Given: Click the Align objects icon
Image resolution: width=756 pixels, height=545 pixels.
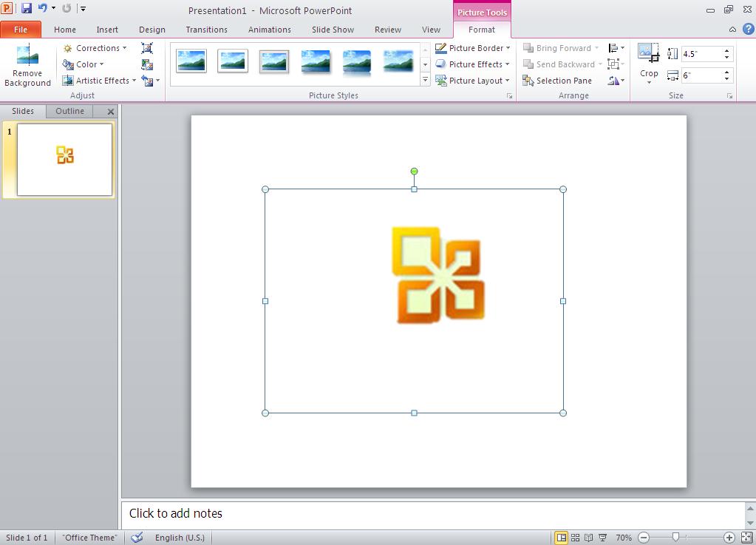Looking at the screenshot, I should click(x=616, y=48).
